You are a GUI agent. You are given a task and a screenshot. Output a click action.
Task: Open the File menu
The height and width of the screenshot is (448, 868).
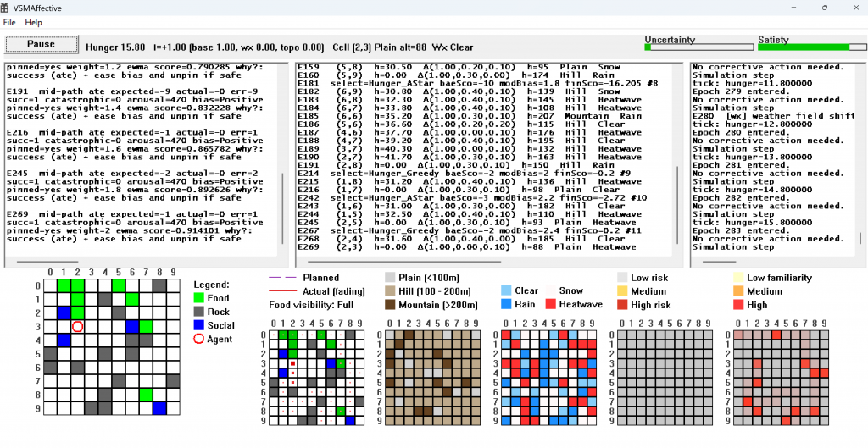(x=9, y=22)
